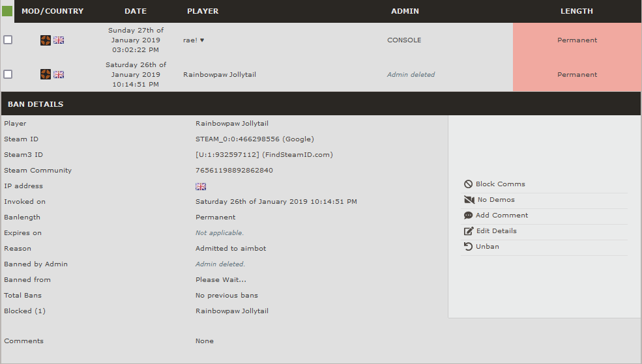Sort by PLAYER column header

click(x=203, y=11)
